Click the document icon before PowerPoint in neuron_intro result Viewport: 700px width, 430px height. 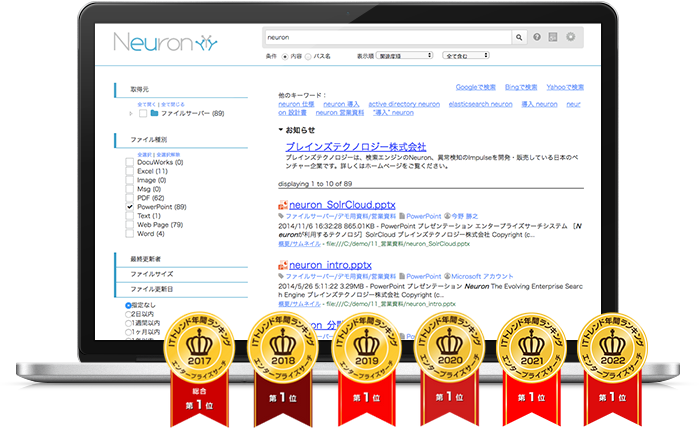click(402, 276)
